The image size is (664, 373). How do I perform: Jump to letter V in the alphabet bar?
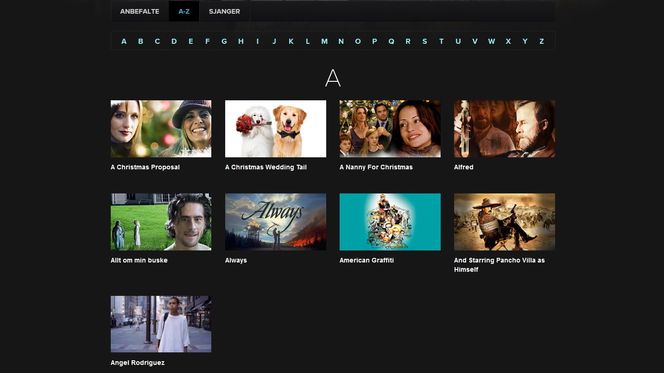pyautogui.click(x=475, y=41)
